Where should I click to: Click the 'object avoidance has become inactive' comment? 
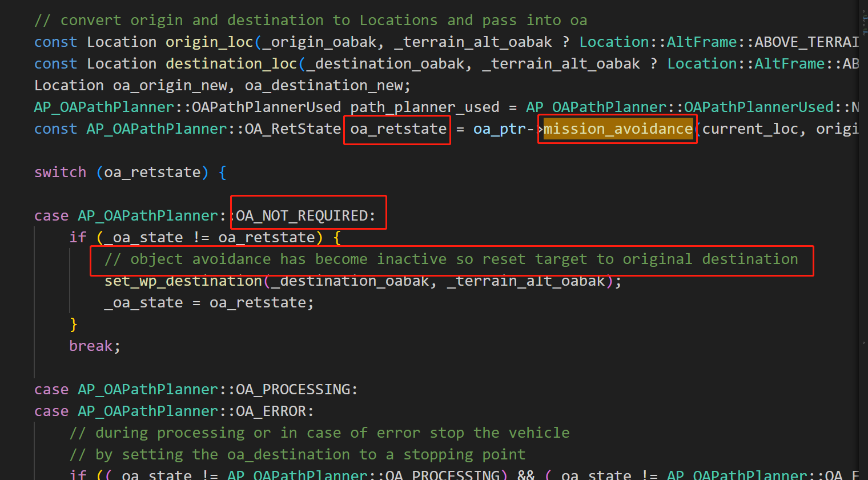(x=451, y=259)
